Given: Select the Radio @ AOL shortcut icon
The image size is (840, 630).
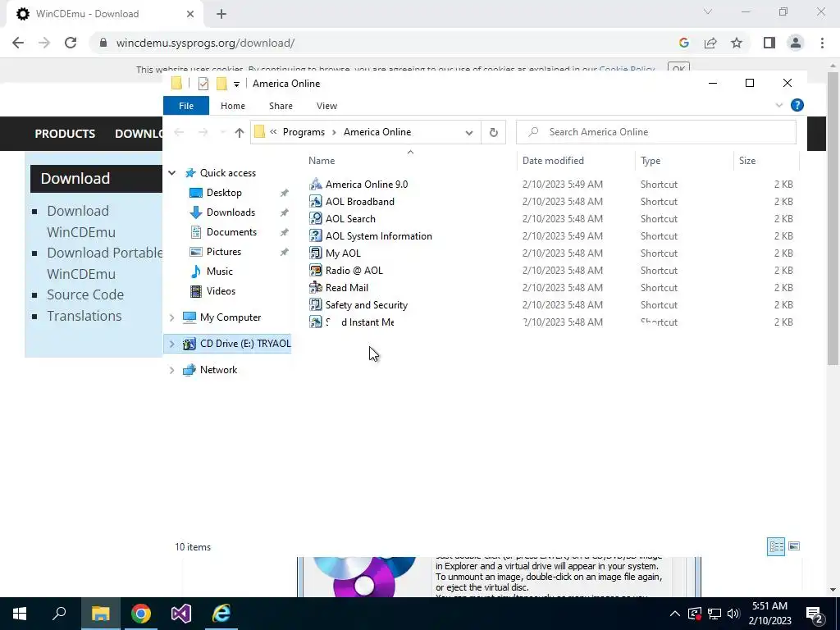Looking at the screenshot, I should tap(316, 270).
